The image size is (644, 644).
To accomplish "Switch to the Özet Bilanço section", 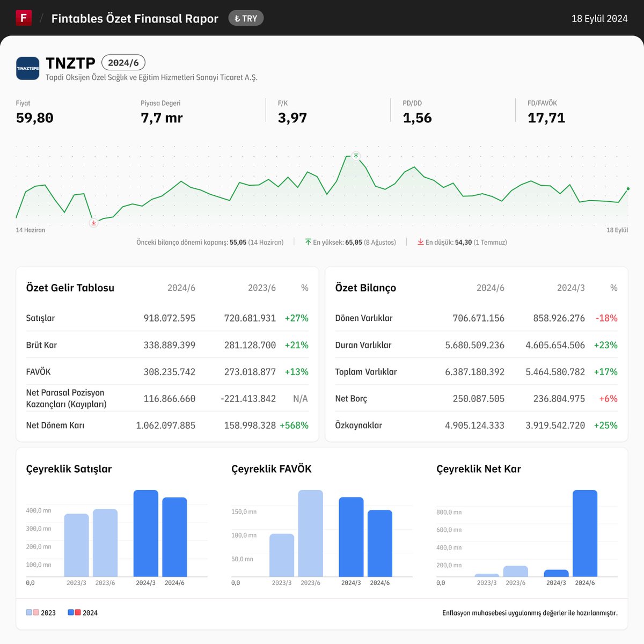I will [x=365, y=288].
